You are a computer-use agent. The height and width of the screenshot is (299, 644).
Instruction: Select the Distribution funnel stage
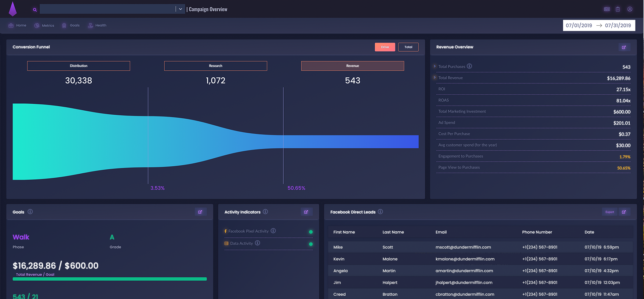coord(79,66)
